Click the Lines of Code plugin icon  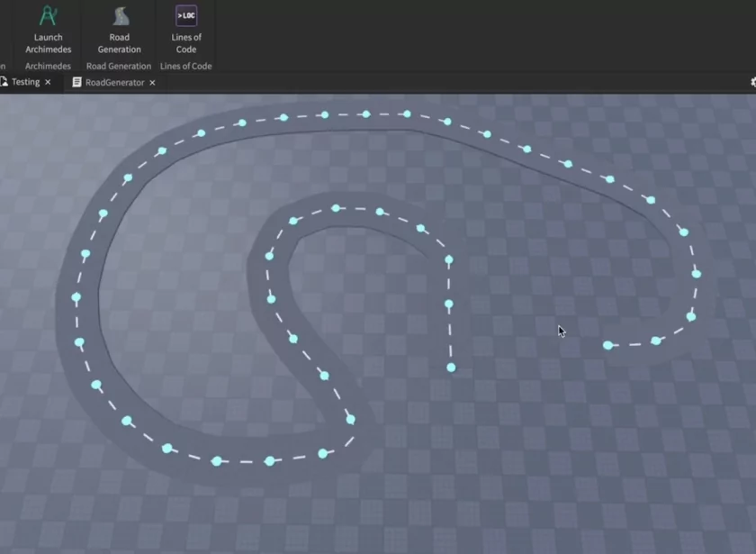pyautogui.click(x=186, y=15)
